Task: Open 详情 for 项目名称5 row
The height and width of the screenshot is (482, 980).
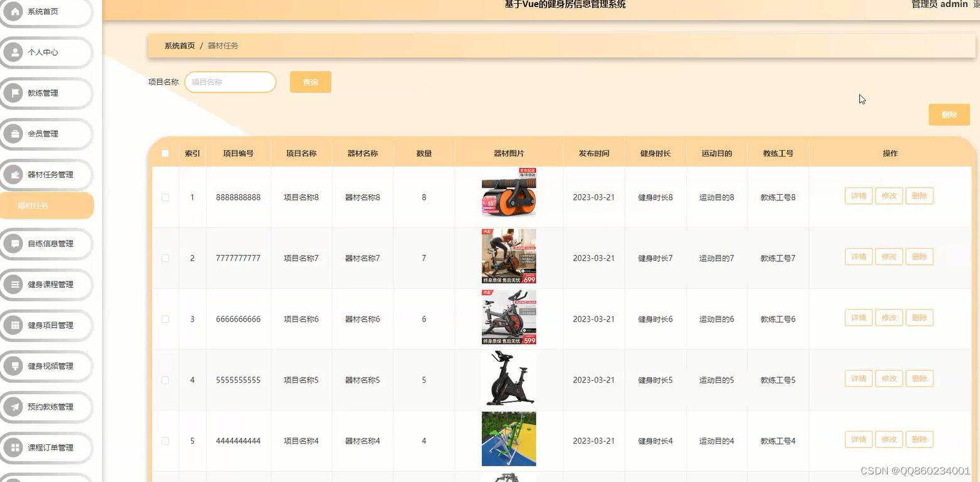Action: [x=859, y=379]
